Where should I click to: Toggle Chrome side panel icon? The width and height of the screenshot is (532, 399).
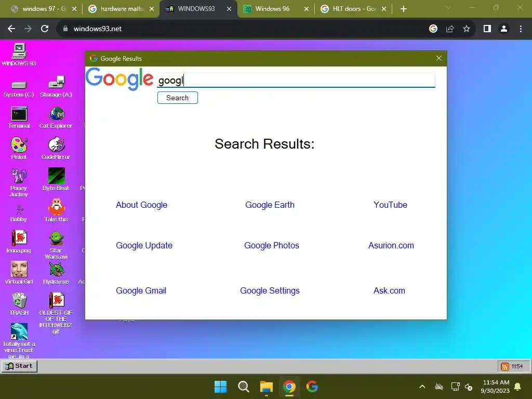(487, 29)
